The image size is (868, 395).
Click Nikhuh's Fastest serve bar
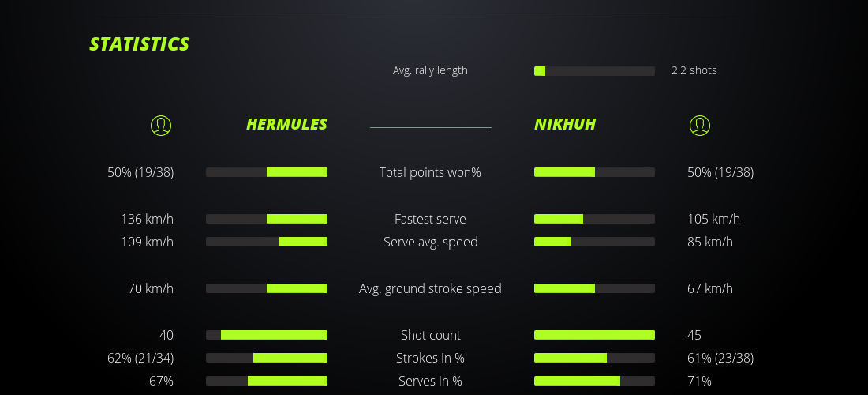(594, 219)
